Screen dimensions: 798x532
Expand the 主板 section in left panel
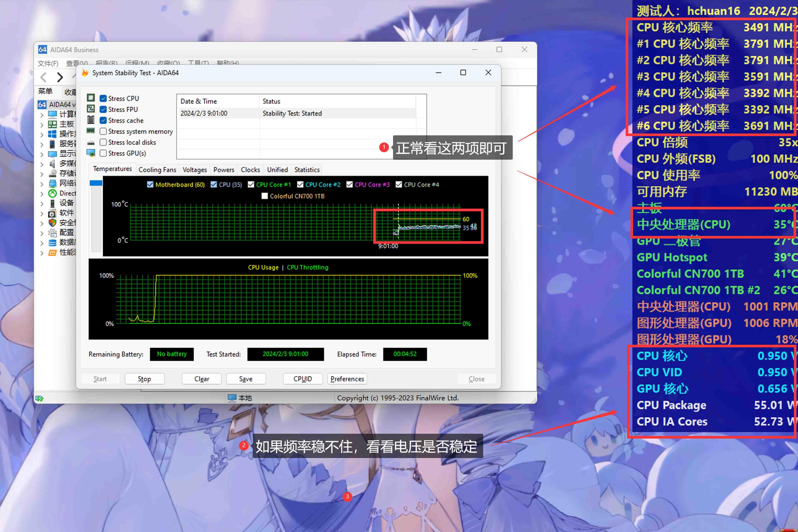pos(43,125)
